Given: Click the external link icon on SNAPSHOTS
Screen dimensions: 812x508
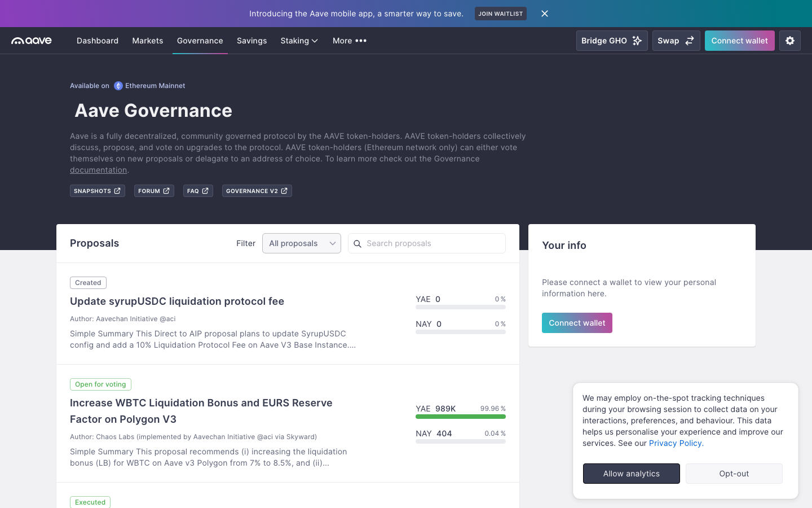Looking at the screenshot, I should (116, 191).
